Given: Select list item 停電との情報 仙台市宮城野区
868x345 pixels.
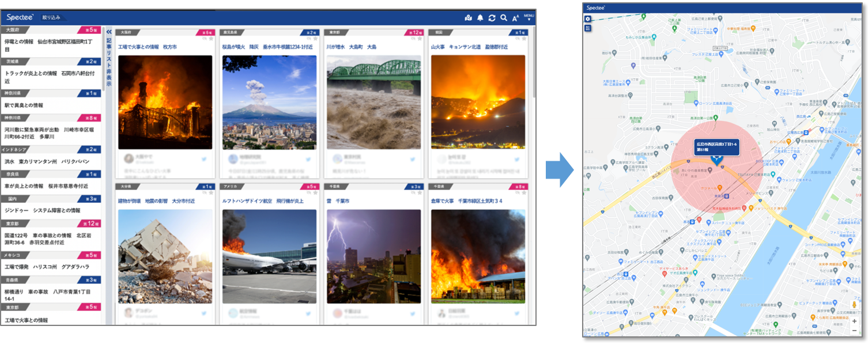Looking at the screenshot, I should coord(51,46).
